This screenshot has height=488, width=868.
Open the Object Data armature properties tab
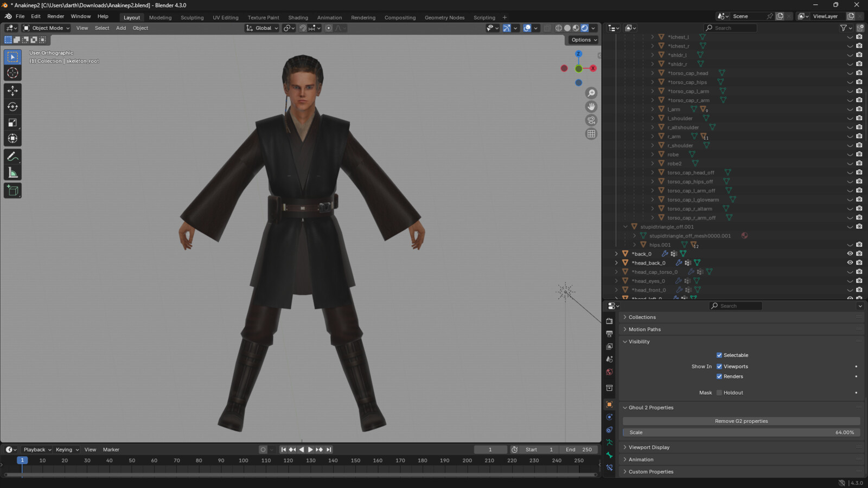[x=609, y=442]
